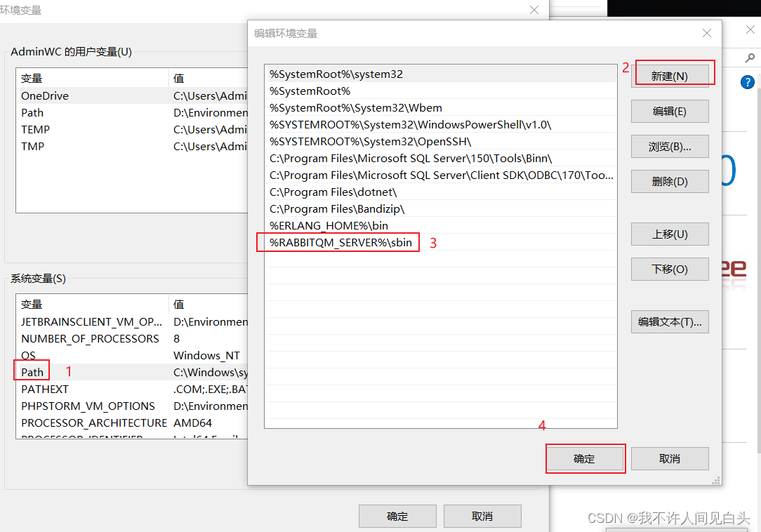Select C:\Program Files\dotnet\ entry

[441, 192]
